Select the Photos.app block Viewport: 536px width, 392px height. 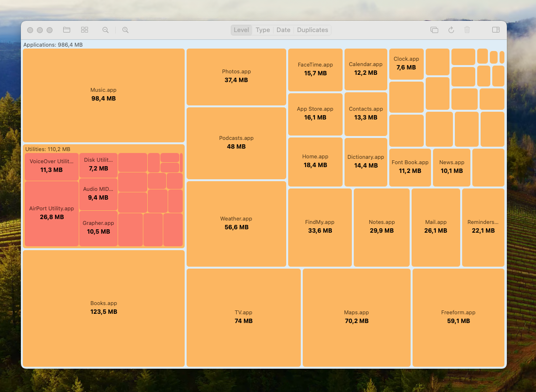[x=236, y=77]
